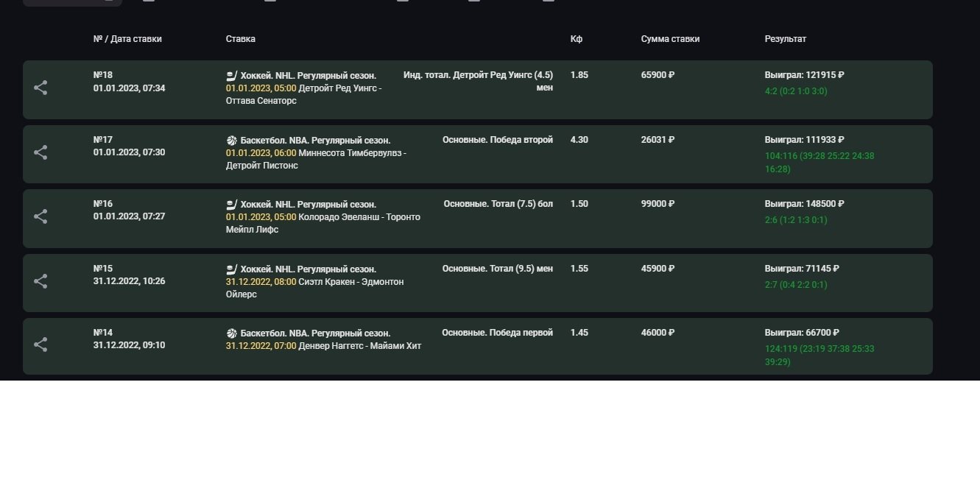Click the basketball icon in bet №17
The height and width of the screenshot is (477, 980).
coord(231,141)
